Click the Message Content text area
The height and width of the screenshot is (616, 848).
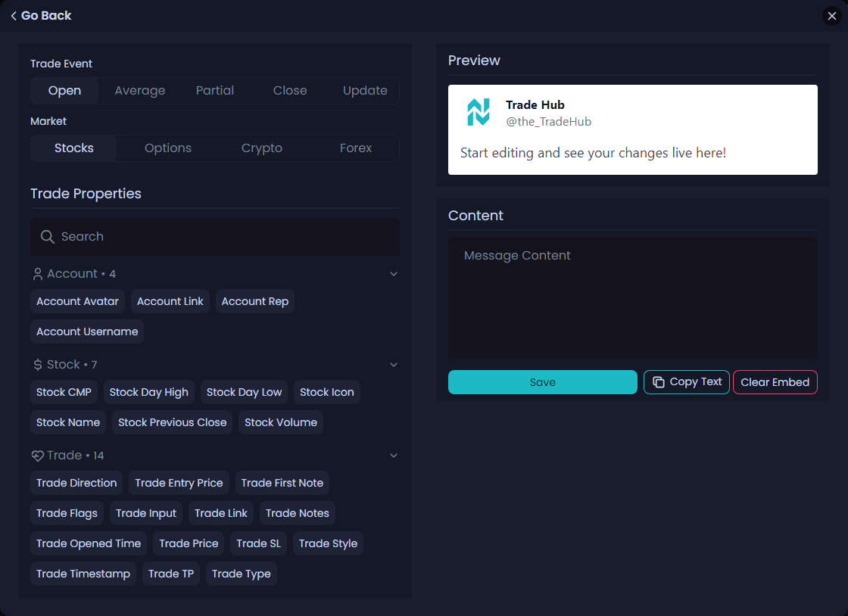(632, 297)
